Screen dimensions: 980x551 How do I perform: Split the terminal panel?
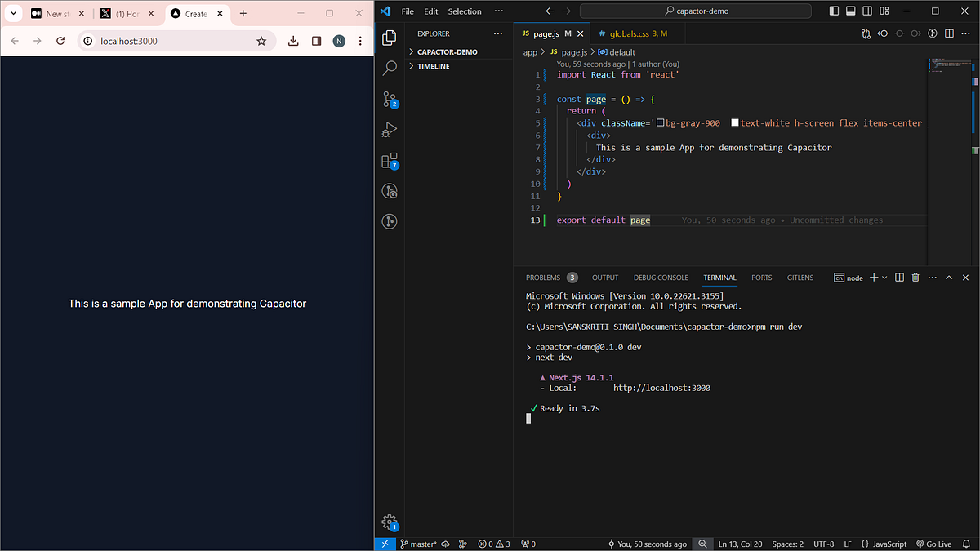pos(899,278)
